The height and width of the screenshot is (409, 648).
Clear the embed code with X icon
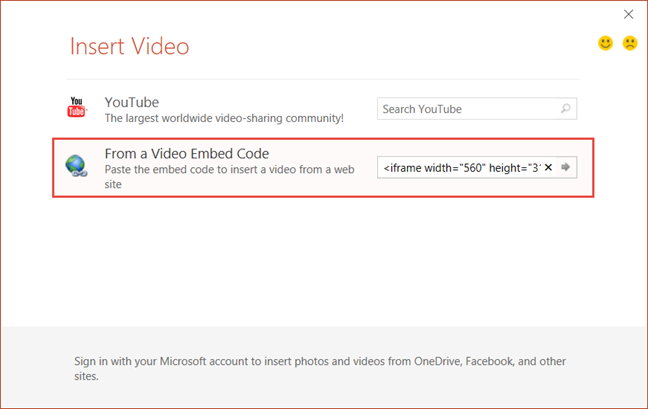(548, 167)
